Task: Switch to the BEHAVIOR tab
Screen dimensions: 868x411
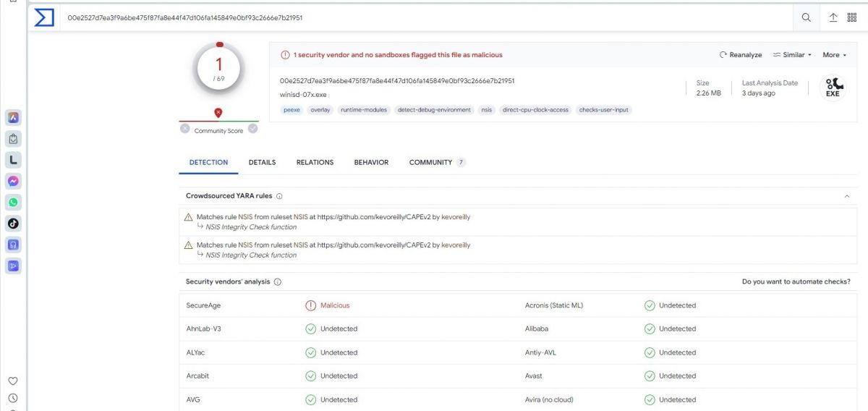Action: 371,163
